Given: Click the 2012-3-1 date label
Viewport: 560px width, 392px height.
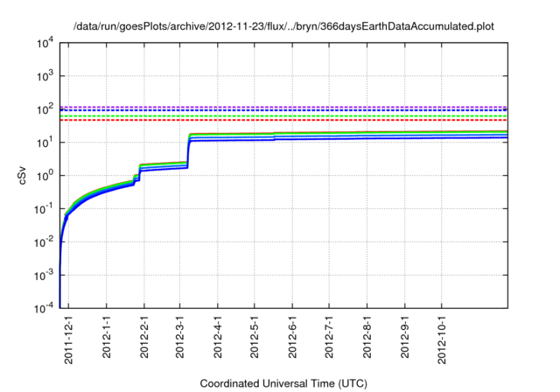Looking at the screenshot, I should [x=179, y=336].
